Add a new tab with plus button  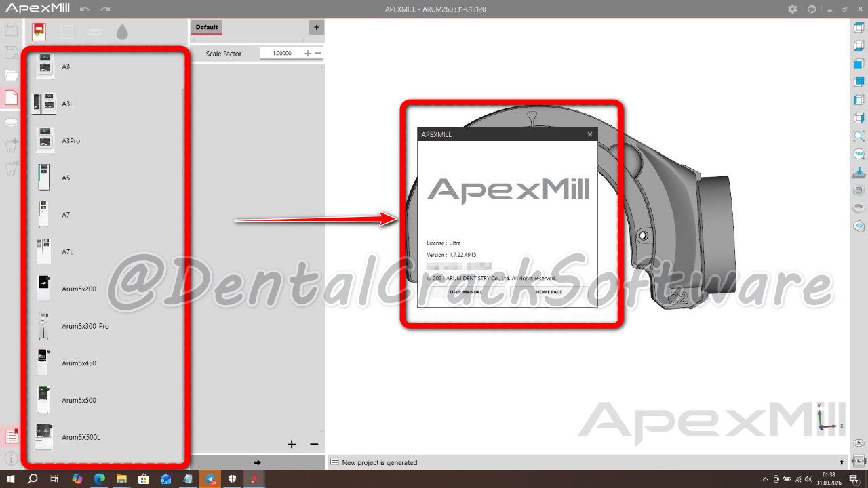316,27
